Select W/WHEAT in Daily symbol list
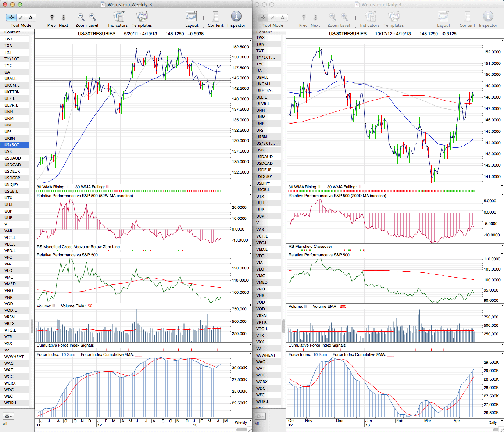Image resolution: width=504 pixels, height=432 pixels. 266,355
